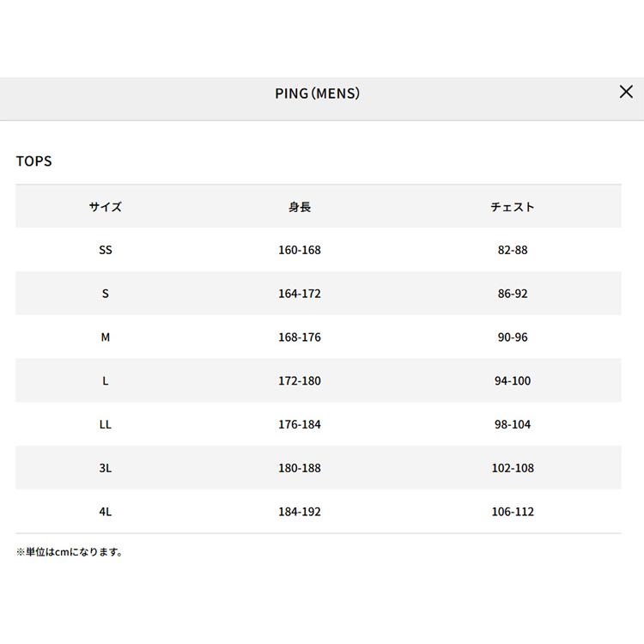644x644 pixels.
Task: Close the PING (MENS) size chart
Action: pos(626,92)
